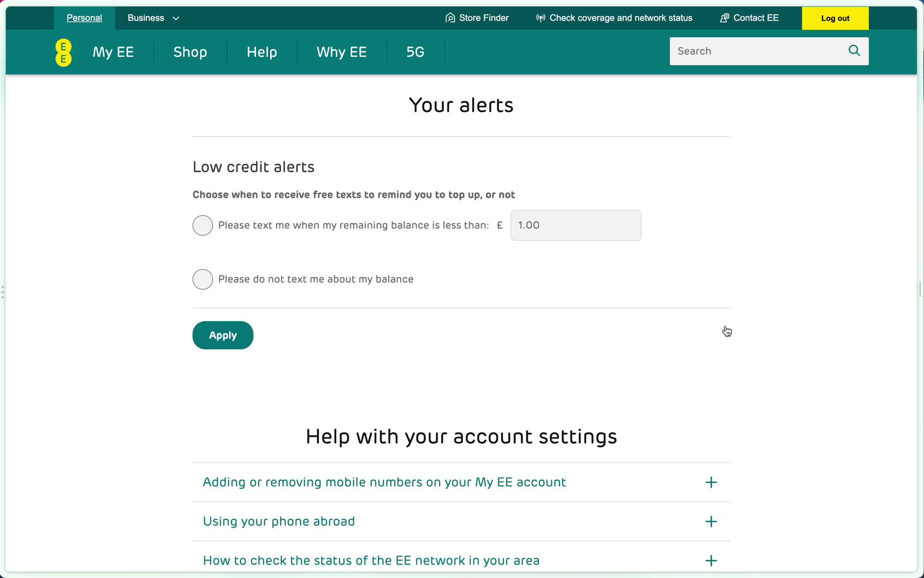Expand the adding or removing mobile numbers section
Viewport: 924px width, 578px height.
tap(711, 482)
